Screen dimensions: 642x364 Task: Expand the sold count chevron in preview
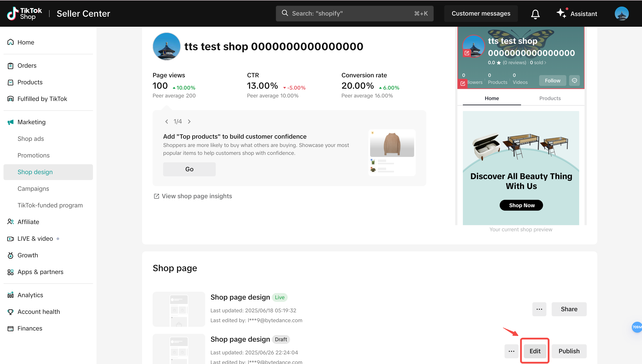point(545,62)
